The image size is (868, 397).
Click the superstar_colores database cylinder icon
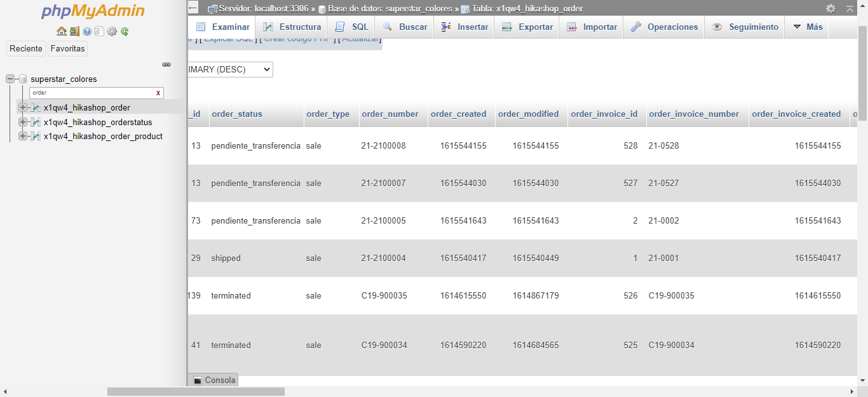click(23, 79)
